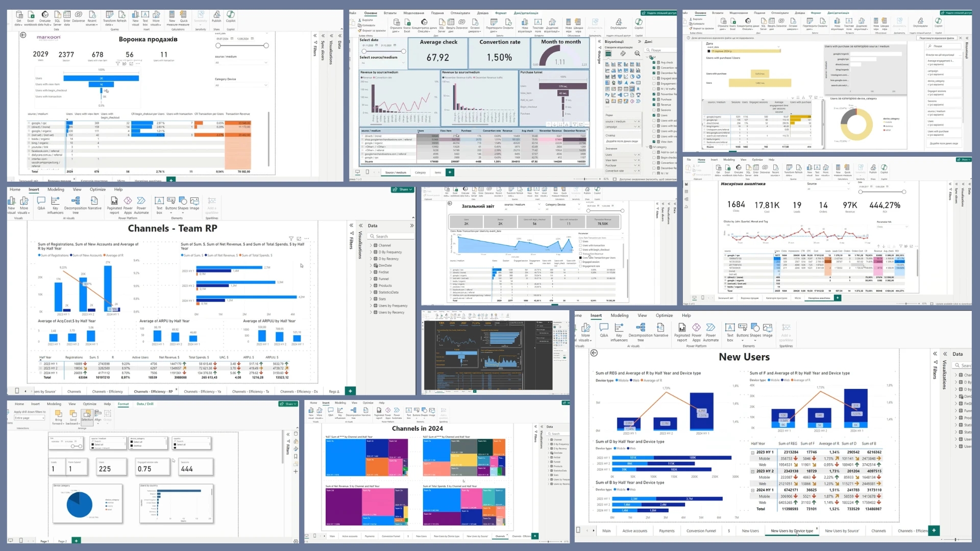This screenshot has height=551, width=980.
Task: Click New visual icon in Channels - Team RP window
Action: click(x=11, y=201)
